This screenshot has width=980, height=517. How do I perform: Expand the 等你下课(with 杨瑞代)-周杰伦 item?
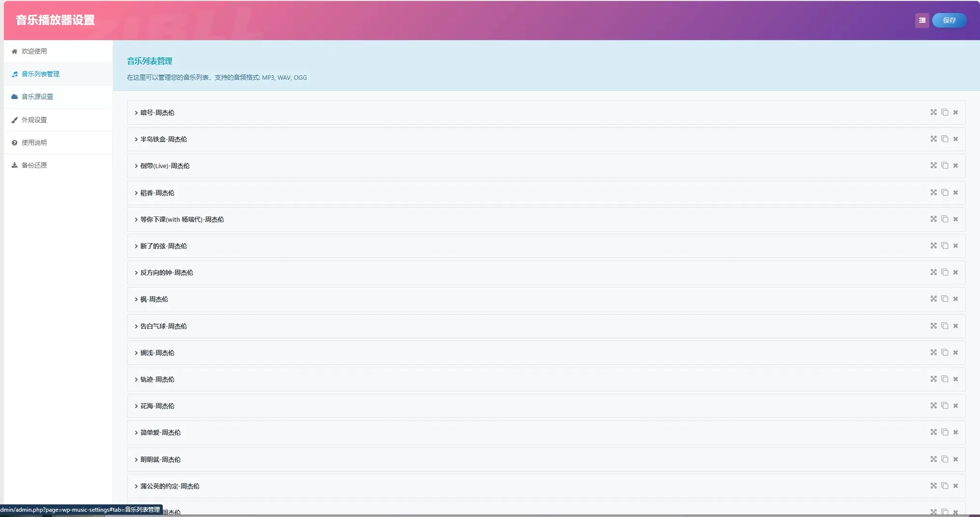tap(182, 219)
